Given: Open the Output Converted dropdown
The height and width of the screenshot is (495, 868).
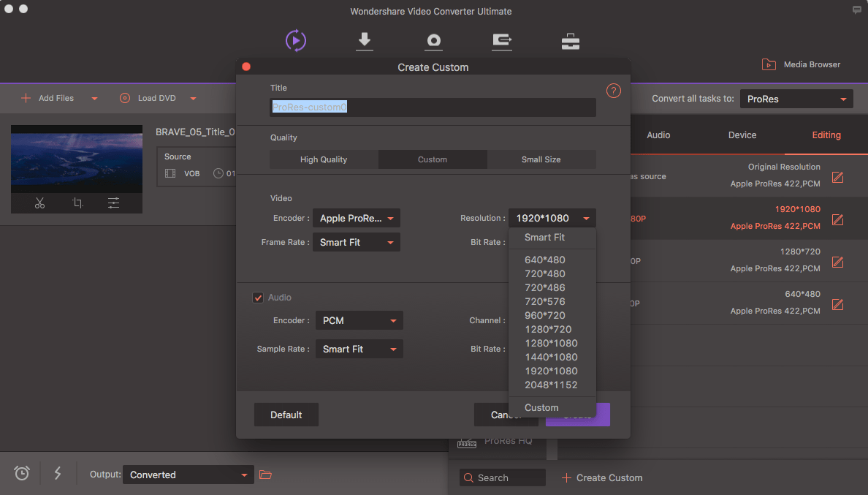Looking at the screenshot, I should (189, 475).
